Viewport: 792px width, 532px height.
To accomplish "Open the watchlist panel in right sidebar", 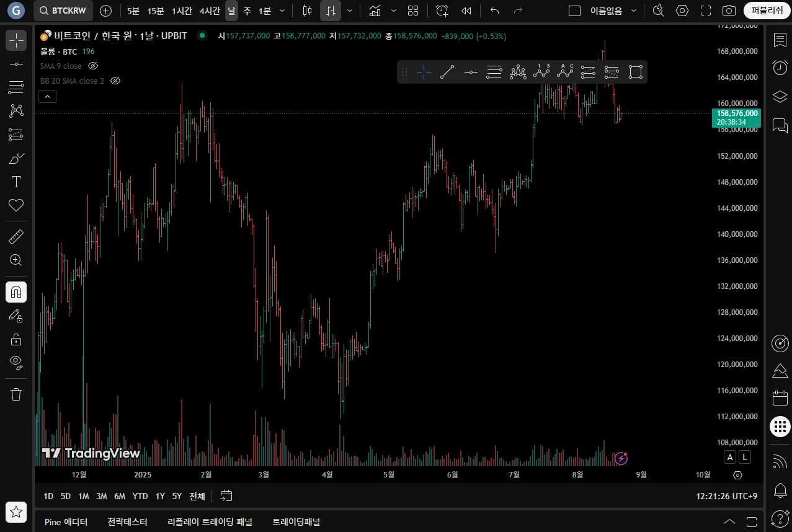I will tap(780, 40).
